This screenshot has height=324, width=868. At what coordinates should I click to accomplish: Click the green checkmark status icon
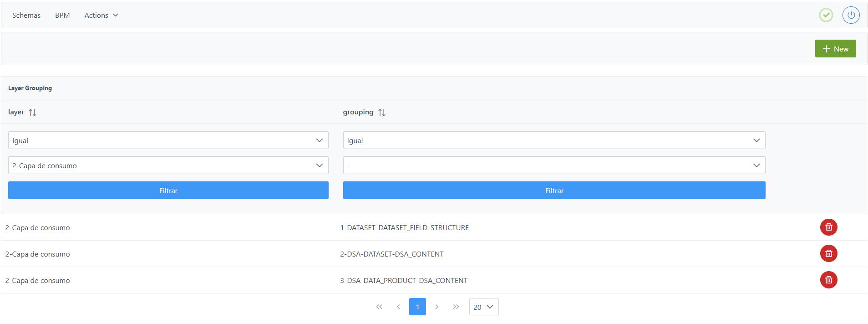[826, 15]
